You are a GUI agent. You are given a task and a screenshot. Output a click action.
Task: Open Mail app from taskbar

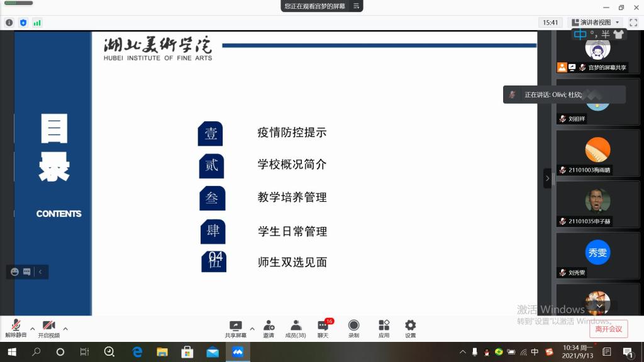[213, 352]
